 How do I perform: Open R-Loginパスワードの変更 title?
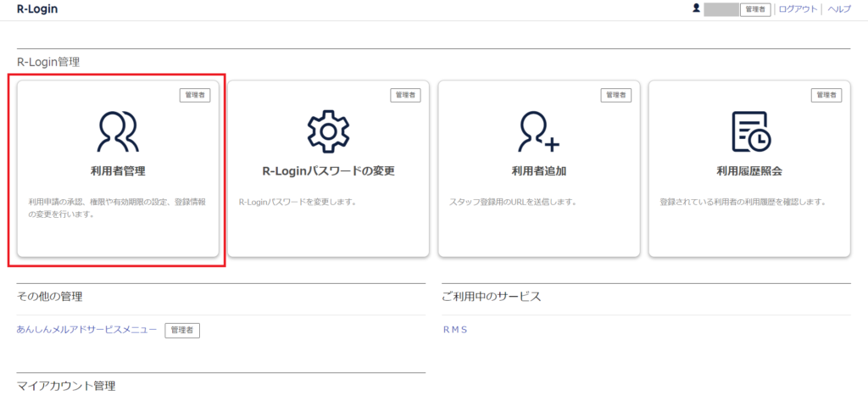click(x=328, y=171)
